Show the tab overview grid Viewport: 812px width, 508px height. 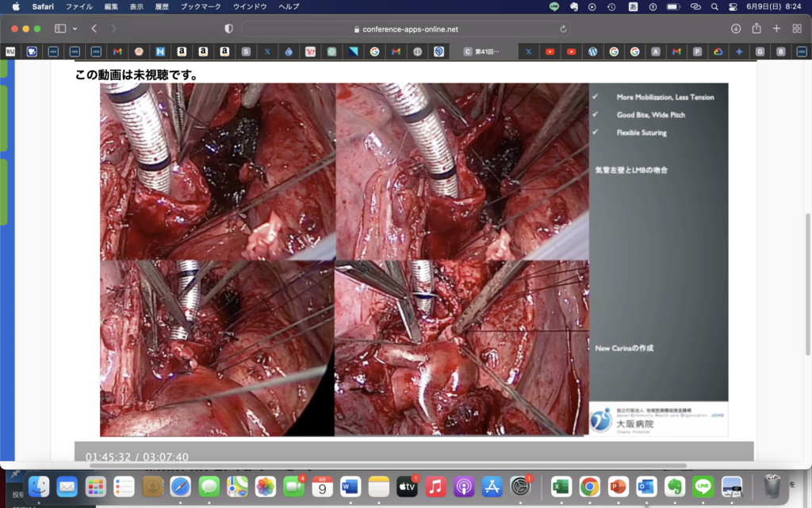pos(797,29)
